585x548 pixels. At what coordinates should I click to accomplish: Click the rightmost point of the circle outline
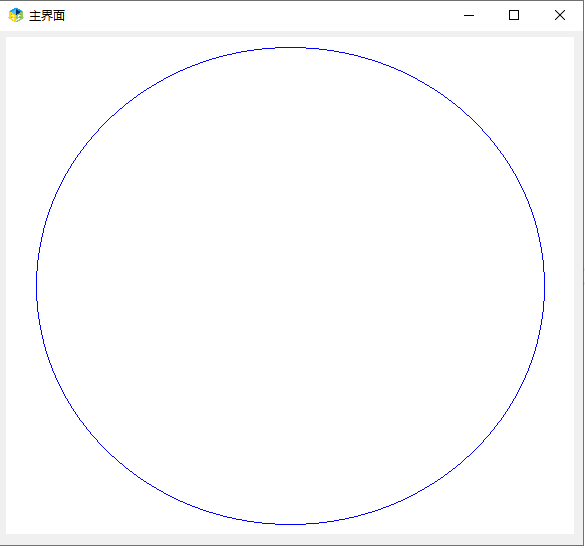tap(544, 286)
